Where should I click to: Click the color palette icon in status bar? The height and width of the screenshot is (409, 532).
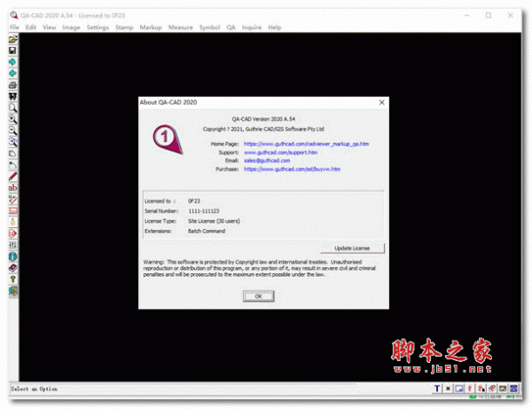pyautogui.click(x=503, y=389)
